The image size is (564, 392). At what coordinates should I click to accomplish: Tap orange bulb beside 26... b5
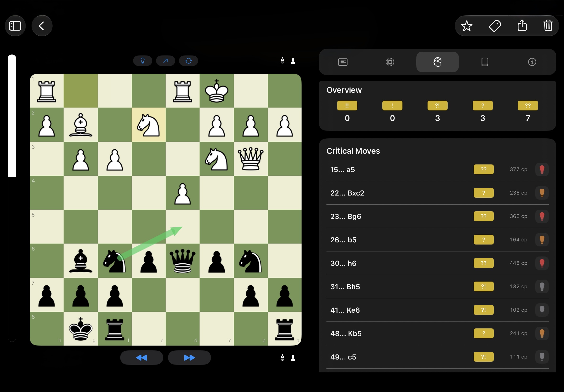point(542,240)
